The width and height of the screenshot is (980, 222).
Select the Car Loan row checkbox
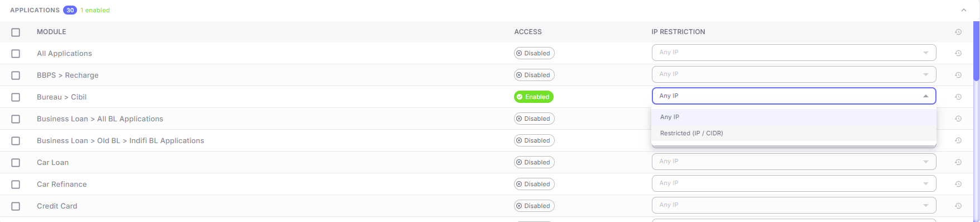(16, 163)
